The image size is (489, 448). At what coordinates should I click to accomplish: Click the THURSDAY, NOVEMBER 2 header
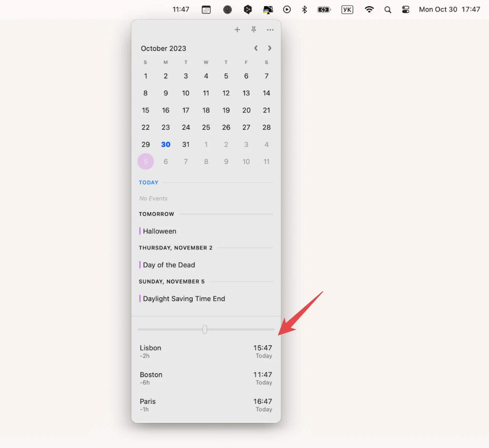(x=176, y=248)
